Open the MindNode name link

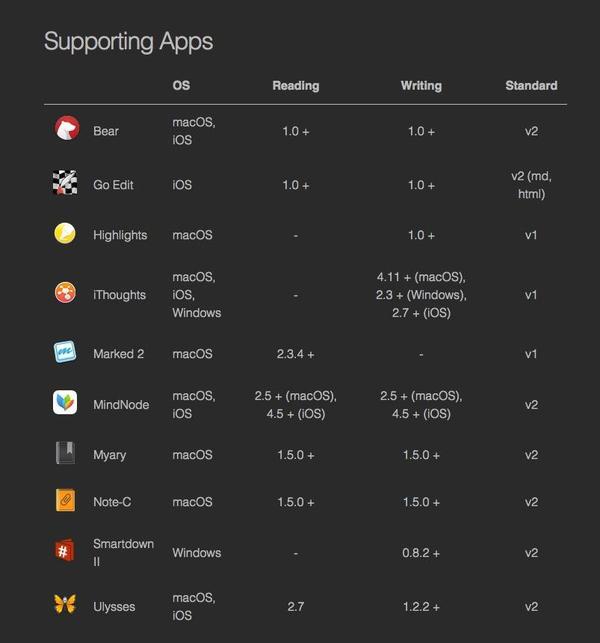[121, 405]
